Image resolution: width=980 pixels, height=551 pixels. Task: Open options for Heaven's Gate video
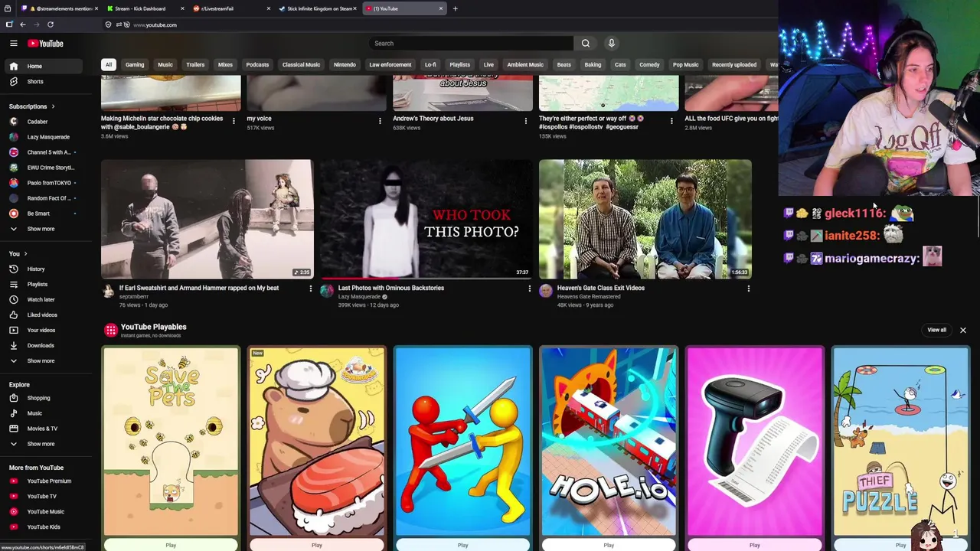click(x=748, y=289)
